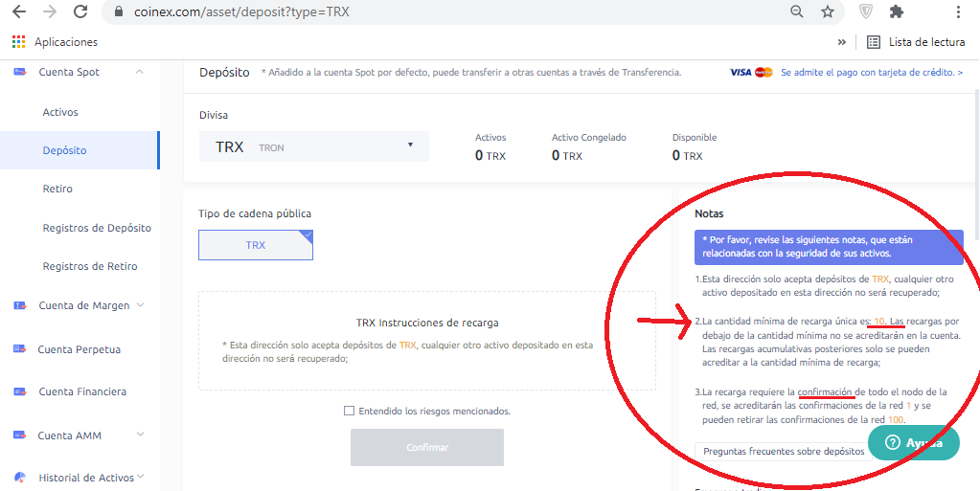Show hidden bookmarks with the double chevron
980x491 pixels.
click(x=842, y=42)
